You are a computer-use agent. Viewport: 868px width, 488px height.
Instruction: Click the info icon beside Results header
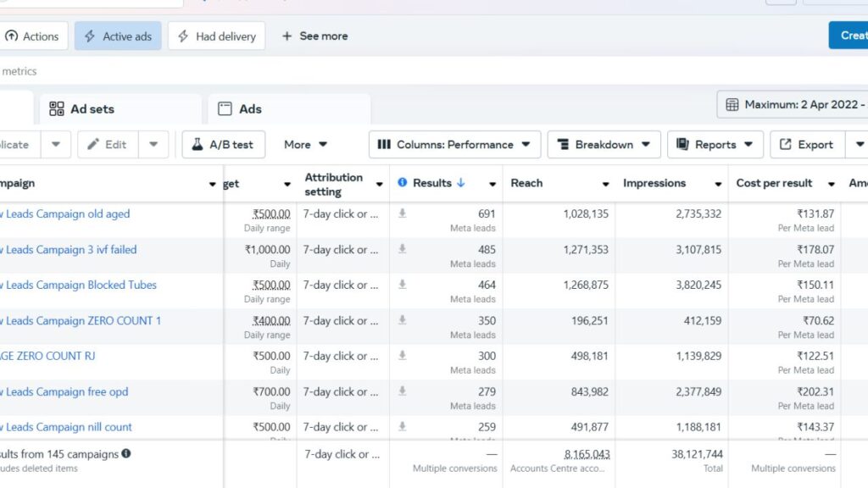click(403, 183)
